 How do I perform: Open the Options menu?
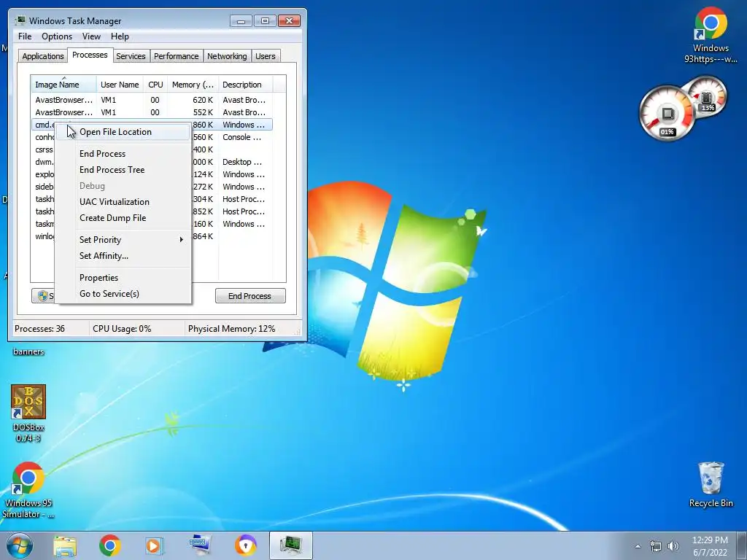[x=57, y=36]
